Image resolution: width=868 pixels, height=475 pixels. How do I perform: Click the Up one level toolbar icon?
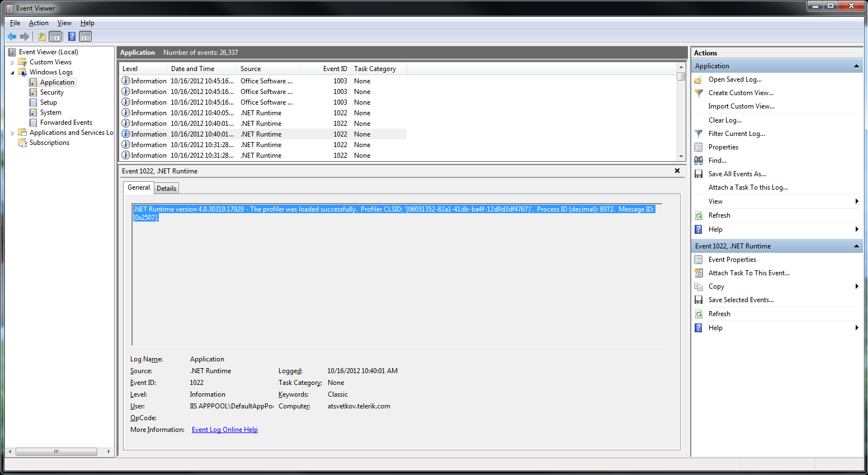[x=42, y=36]
